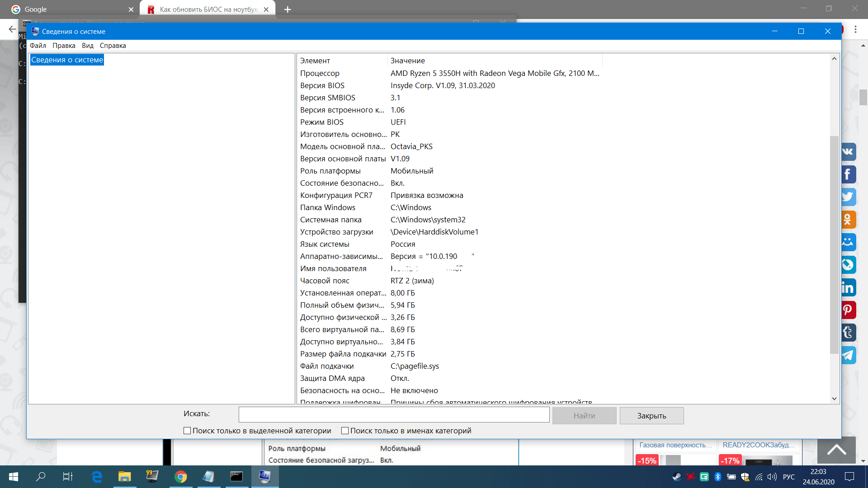
Task: Click the Facebook share icon
Action: (x=848, y=174)
